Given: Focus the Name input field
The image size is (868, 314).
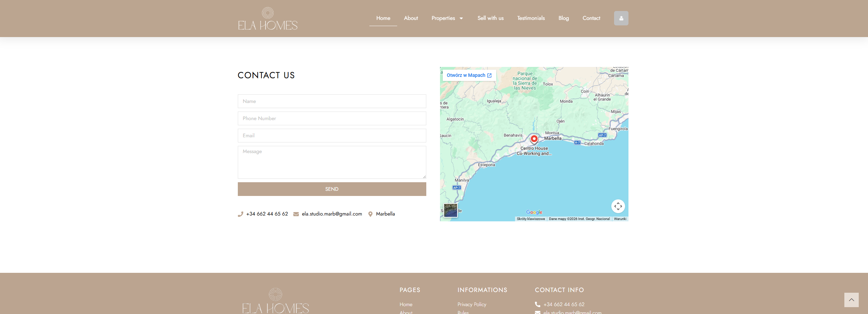Looking at the screenshot, I should pyautogui.click(x=332, y=101).
